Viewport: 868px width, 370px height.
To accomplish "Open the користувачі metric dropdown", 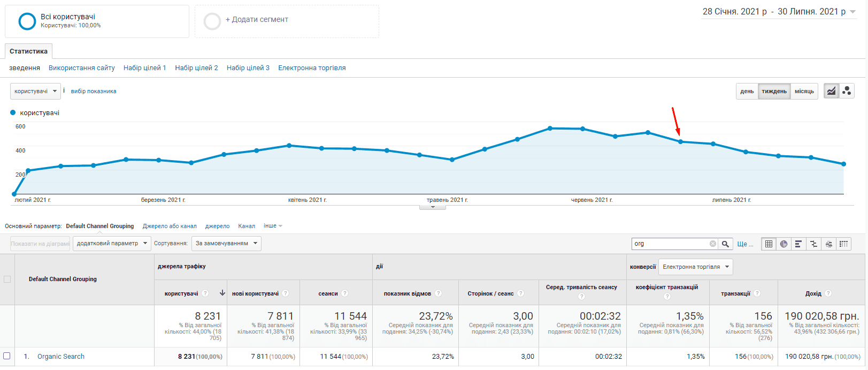I will click(35, 91).
